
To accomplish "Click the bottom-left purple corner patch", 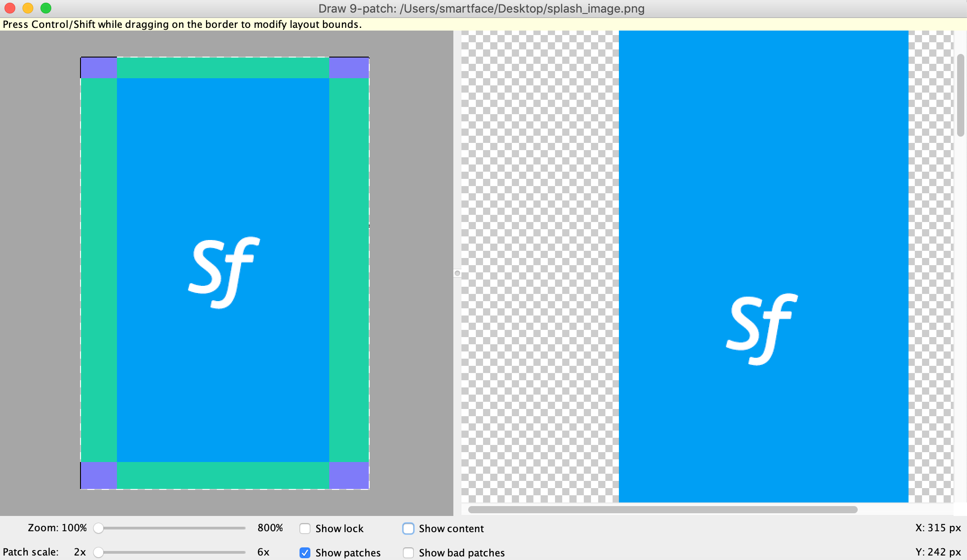I will (99, 476).
